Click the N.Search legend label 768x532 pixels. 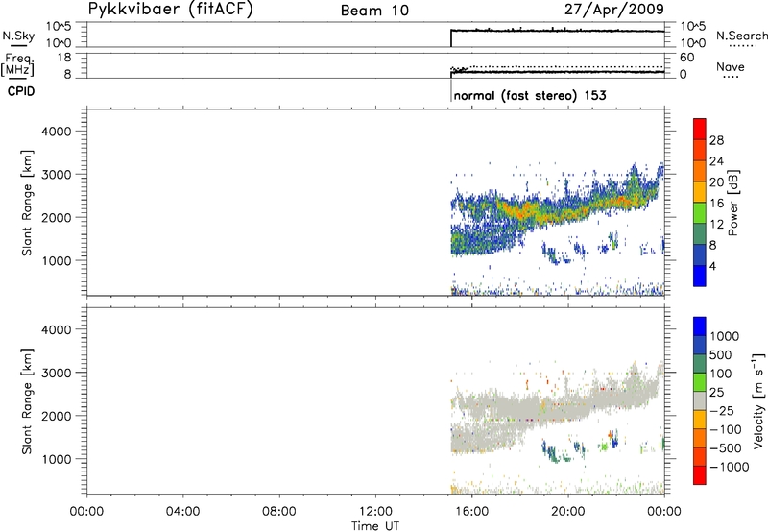coord(741,36)
